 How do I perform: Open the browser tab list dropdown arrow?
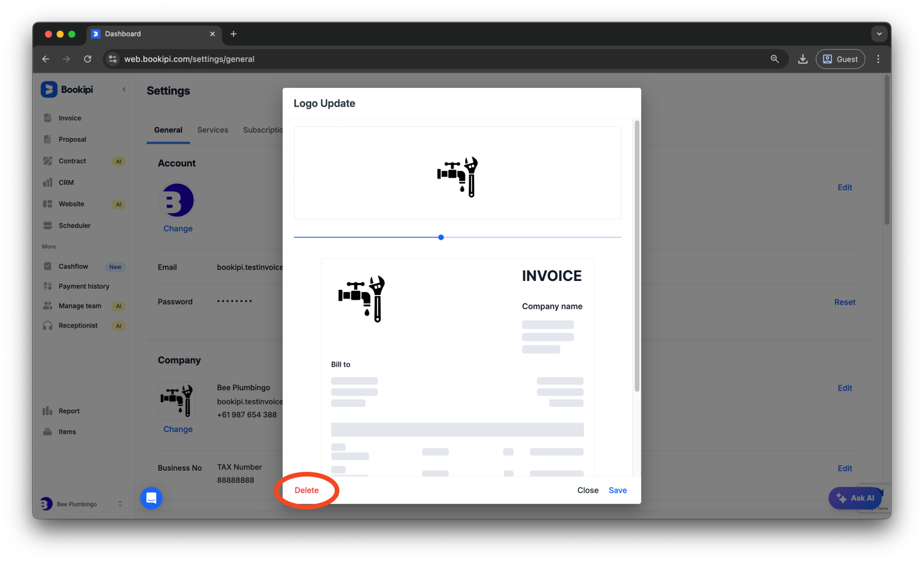pyautogui.click(x=879, y=34)
